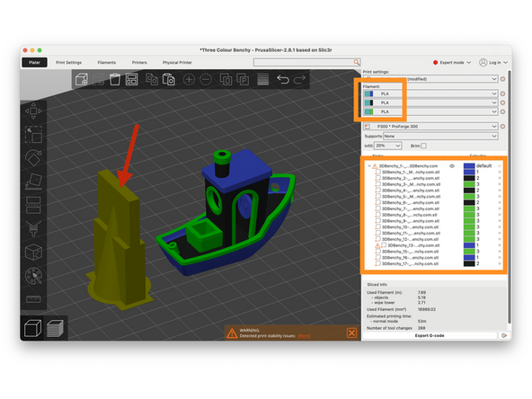Switch to the Plater tab

(34, 62)
